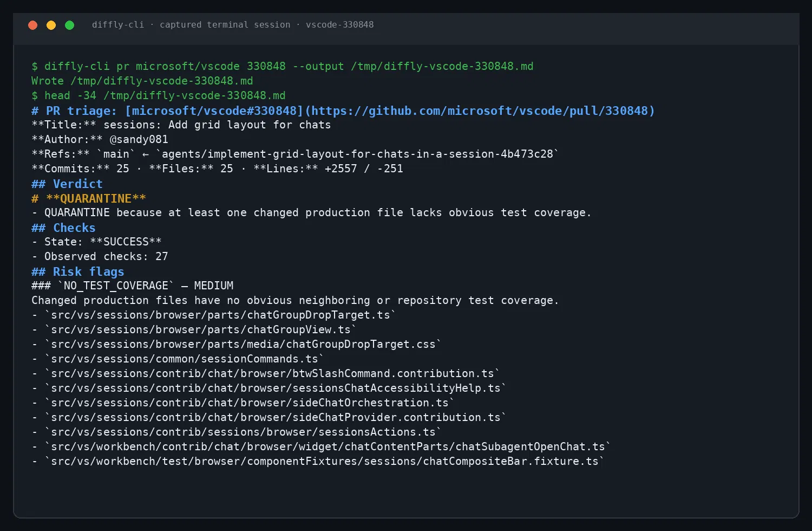Click the red close window button

32,25
